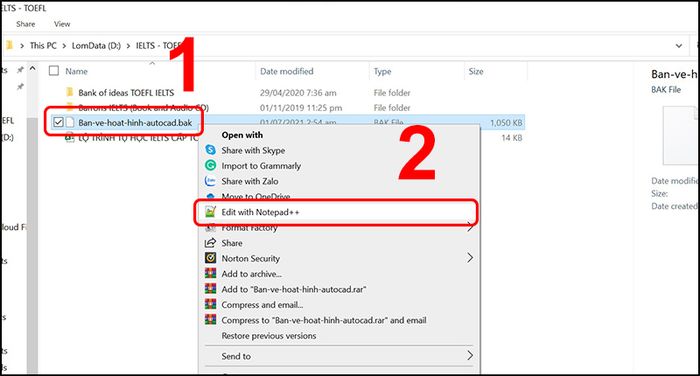Click the Norton Security icon
Image resolution: width=700 pixels, height=376 pixels.
click(x=210, y=258)
